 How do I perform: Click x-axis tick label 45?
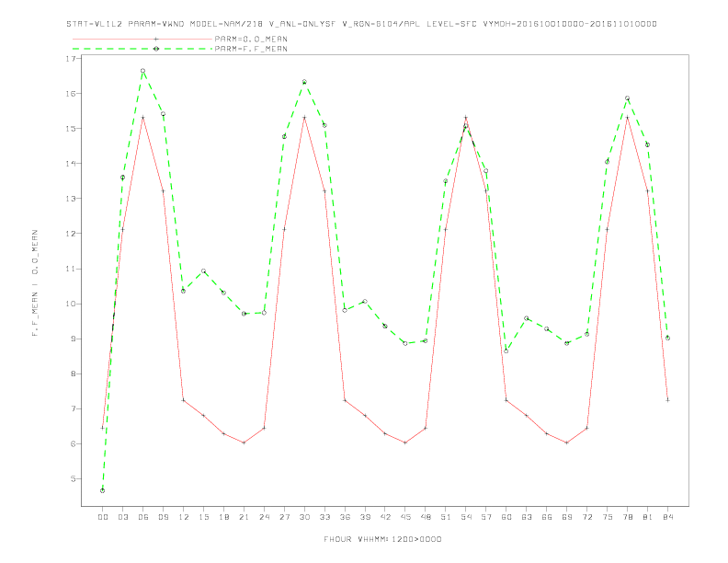pyautogui.click(x=405, y=517)
